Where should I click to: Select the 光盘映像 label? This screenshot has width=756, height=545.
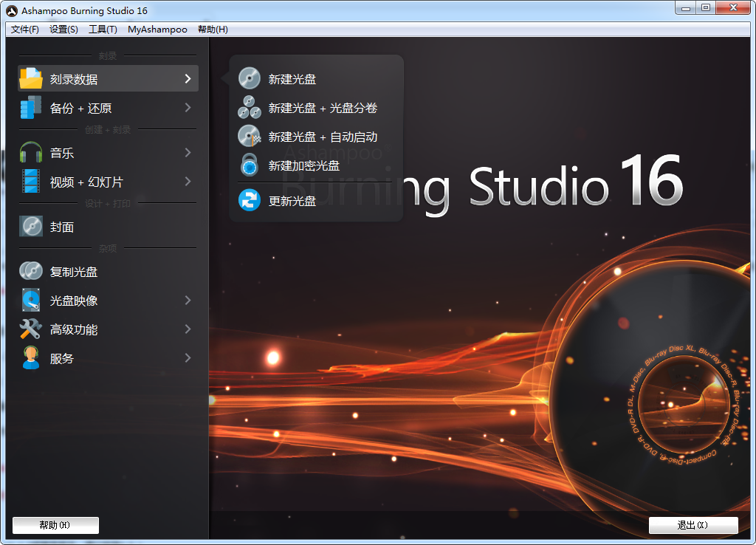[74, 301]
